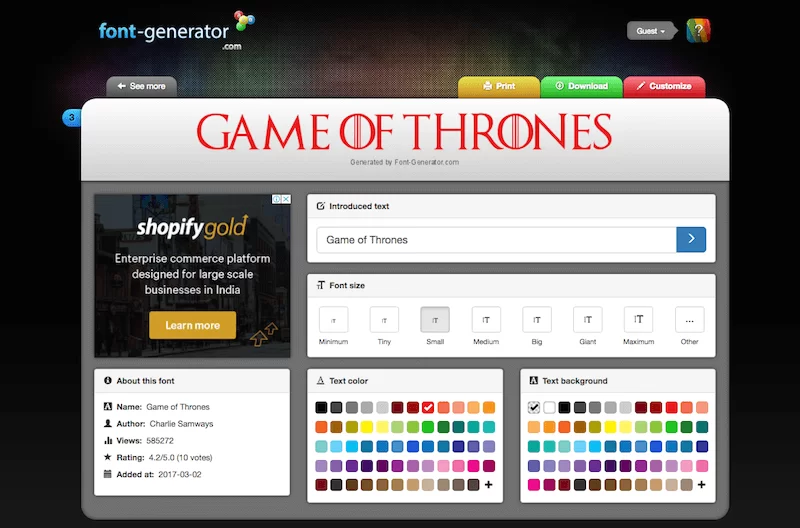
Task: Pick the vivid green Text color swatch
Action: pos(428,426)
